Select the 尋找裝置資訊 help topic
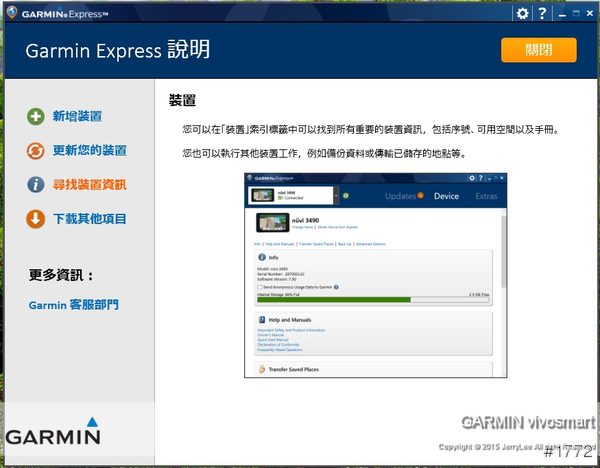 (x=90, y=184)
